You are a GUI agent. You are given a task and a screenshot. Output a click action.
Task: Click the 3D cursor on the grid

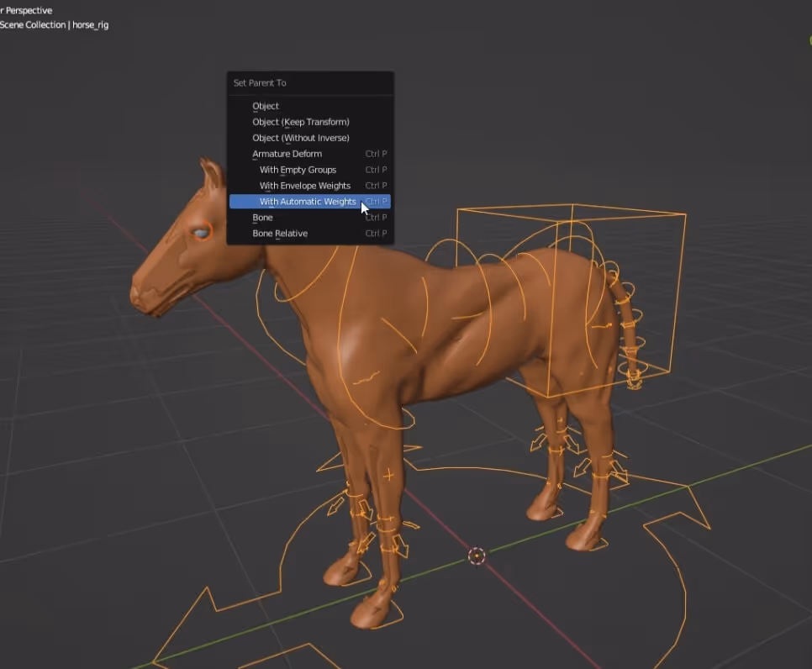[477, 556]
